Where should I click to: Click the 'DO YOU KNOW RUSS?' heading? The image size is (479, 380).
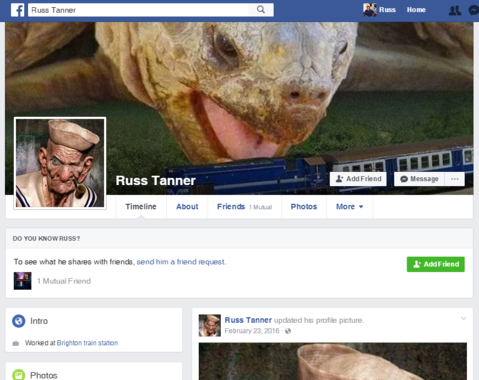tap(46, 239)
